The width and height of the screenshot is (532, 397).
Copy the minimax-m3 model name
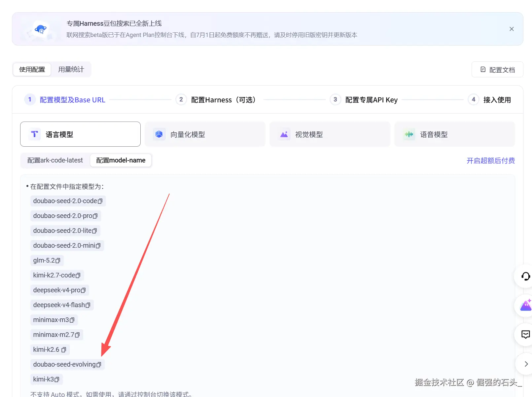[x=72, y=320]
